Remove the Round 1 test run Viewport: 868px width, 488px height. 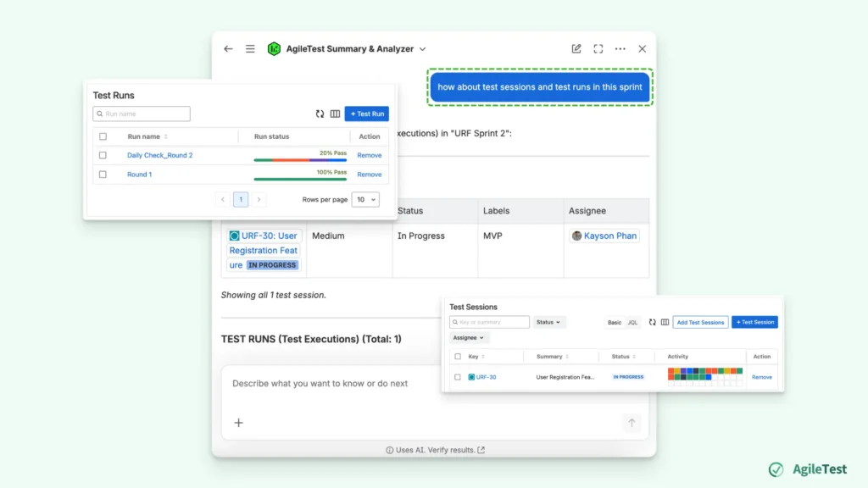[x=370, y=175]
